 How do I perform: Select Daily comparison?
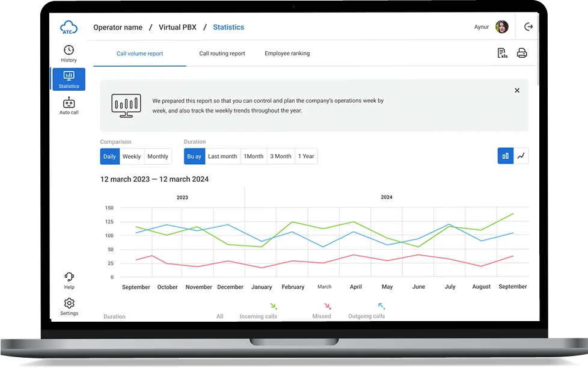[109, 156]
